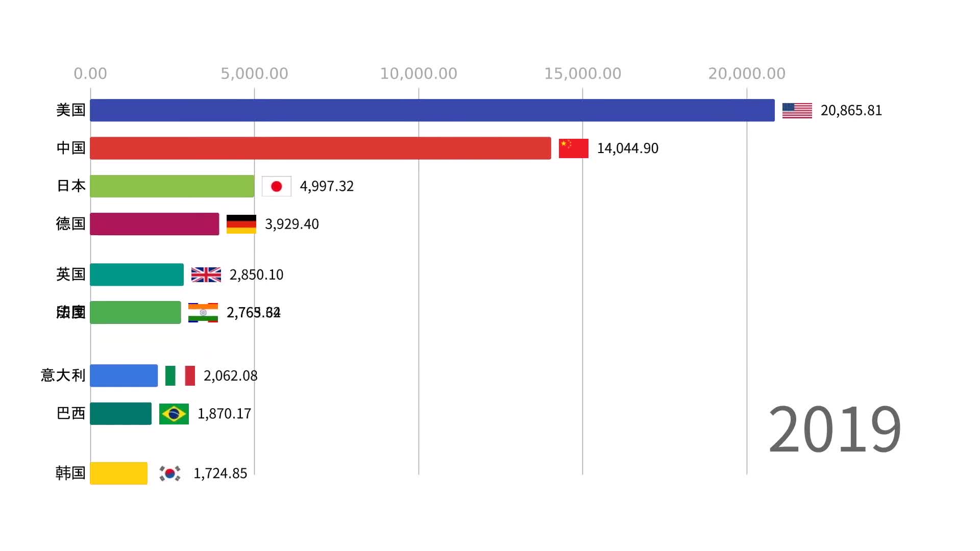Viewport: 980px width, 551px height.
Task: Click the 15,000.00 axis label
Action: (582, 74)
